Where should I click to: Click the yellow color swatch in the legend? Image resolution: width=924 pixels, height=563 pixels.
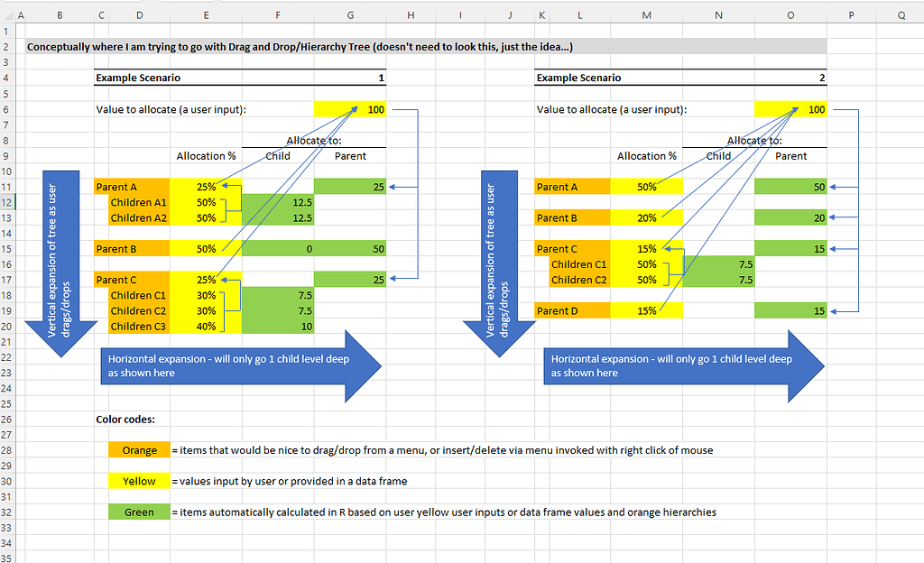pyautogui.click(x=138, y=481)
